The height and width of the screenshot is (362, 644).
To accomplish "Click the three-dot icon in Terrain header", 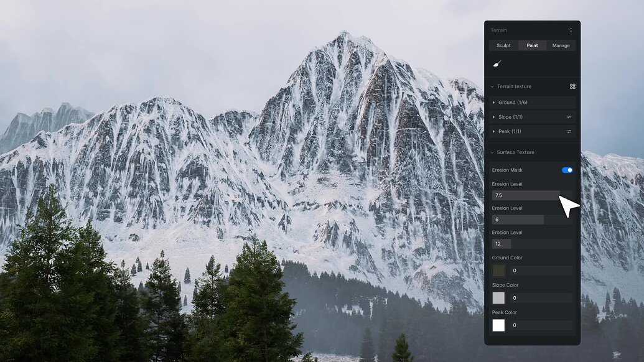I will [x=571, y=30].
